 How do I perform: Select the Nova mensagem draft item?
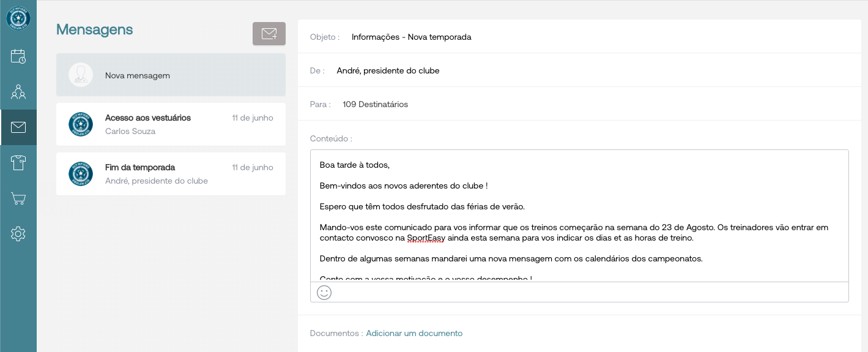(x=171, y=75)
